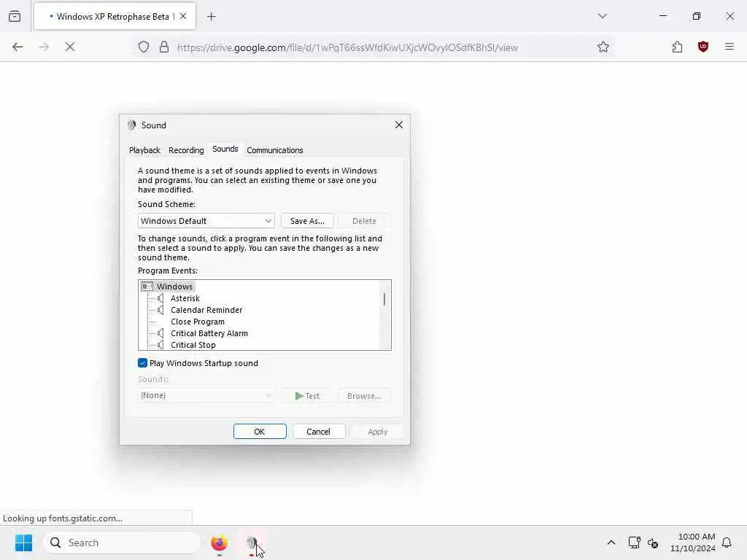Click the browser address bar URL
Screen dimensions: 747x560
coord(347,47)
